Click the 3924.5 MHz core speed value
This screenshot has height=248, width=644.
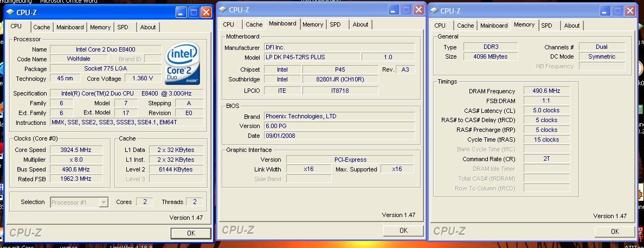[x=76, y=150]
